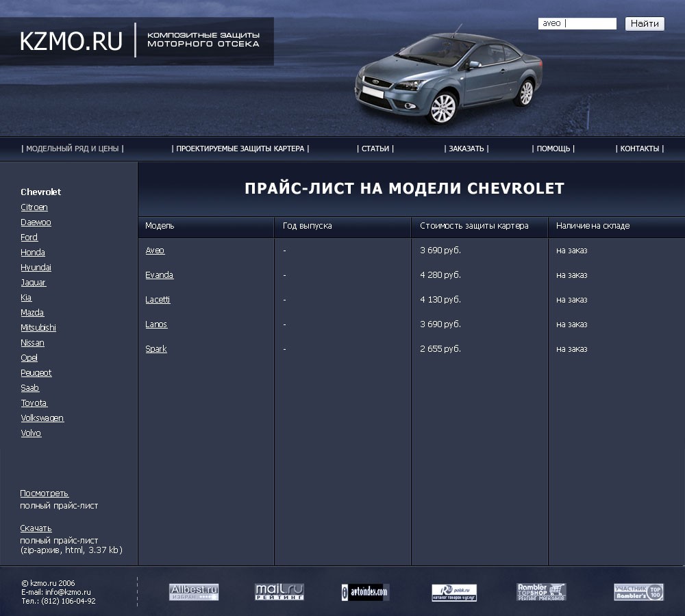Open the Mazda brand link
The width and height of the screenshot is (685, 616).
(x=32, y=313)
